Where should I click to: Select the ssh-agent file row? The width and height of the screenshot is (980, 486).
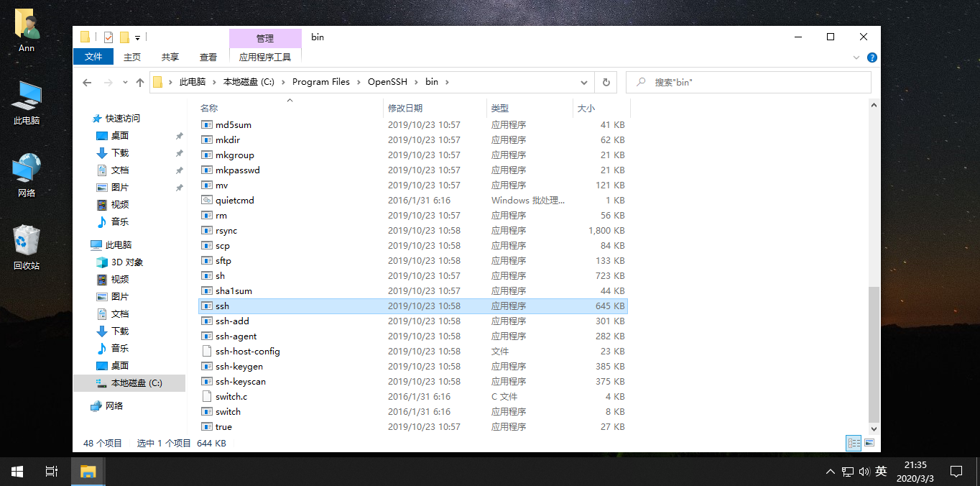[412, 336]
